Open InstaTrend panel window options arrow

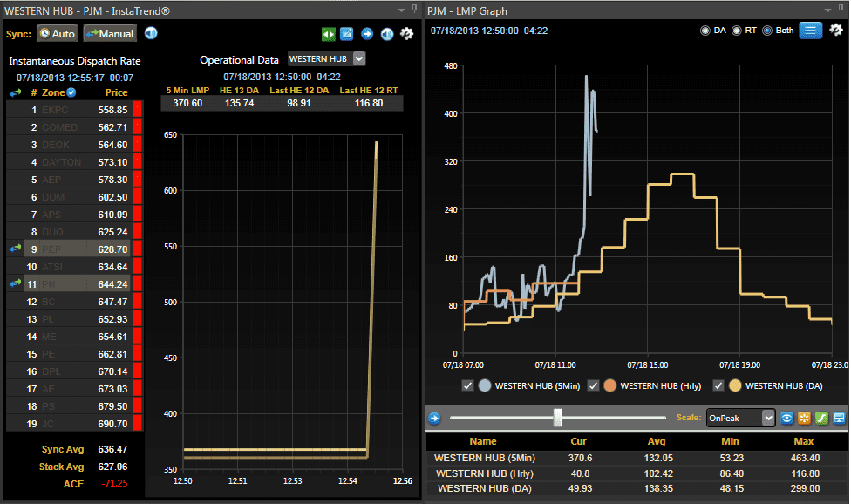[x=402, y=10]
